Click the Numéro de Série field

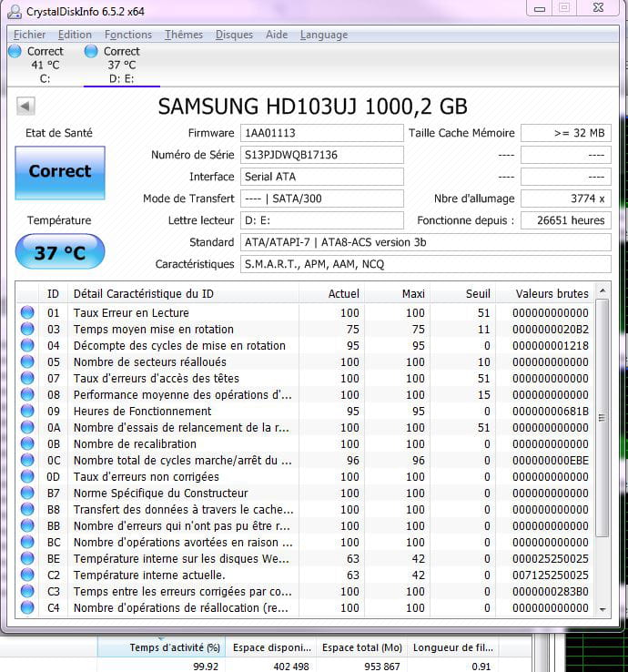coord(321,155)
